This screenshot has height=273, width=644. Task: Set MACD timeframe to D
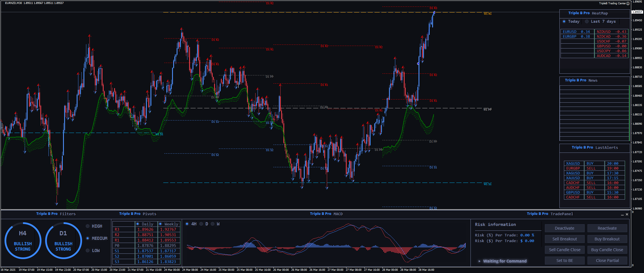pyautogui.click(x=201, y=224)
